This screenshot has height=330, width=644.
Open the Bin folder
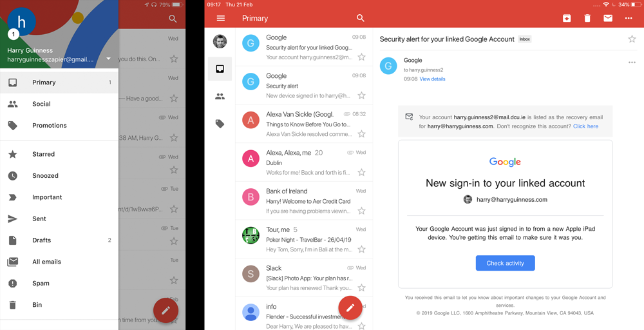pyautogui.click(x=59, y=304)
